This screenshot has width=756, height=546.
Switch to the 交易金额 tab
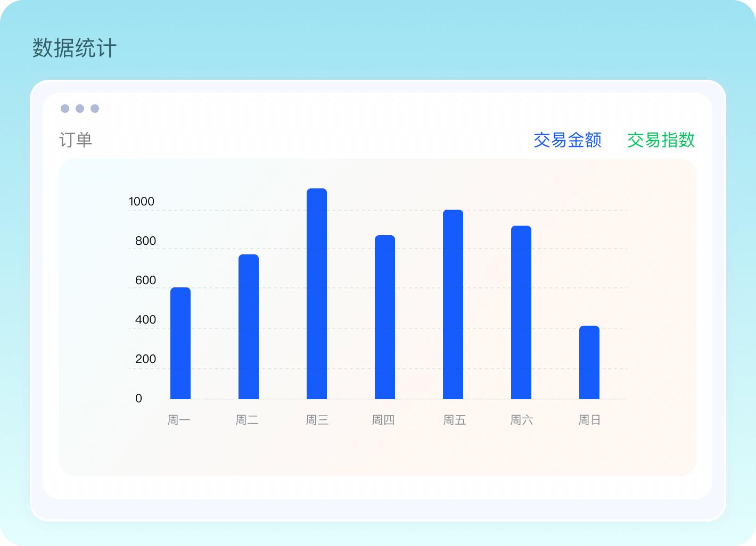(x=568, y=140)
